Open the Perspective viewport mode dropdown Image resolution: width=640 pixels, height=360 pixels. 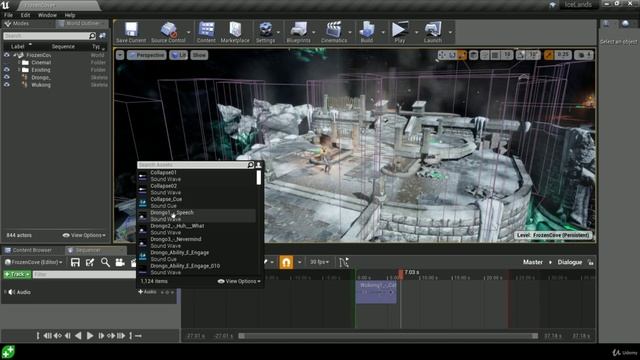[147, 55]
